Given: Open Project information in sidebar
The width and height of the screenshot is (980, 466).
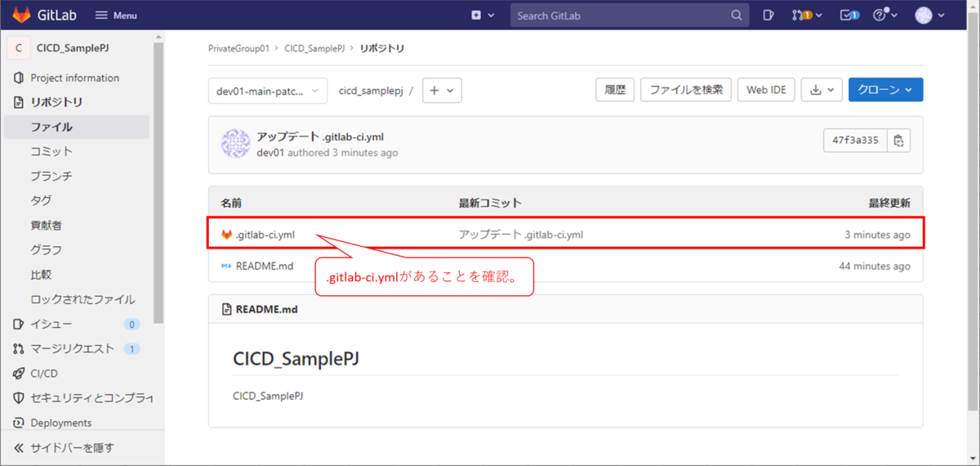Looking at the screenshot, I should pos(75,78).
